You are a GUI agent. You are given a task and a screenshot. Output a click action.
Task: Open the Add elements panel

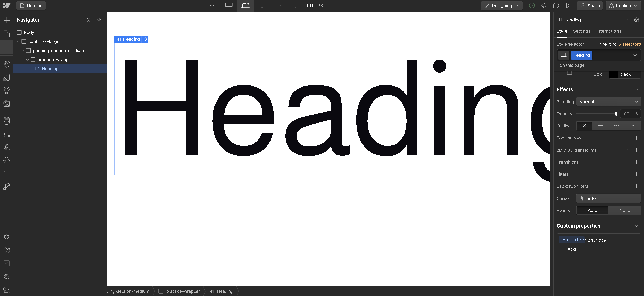point(7,20)
